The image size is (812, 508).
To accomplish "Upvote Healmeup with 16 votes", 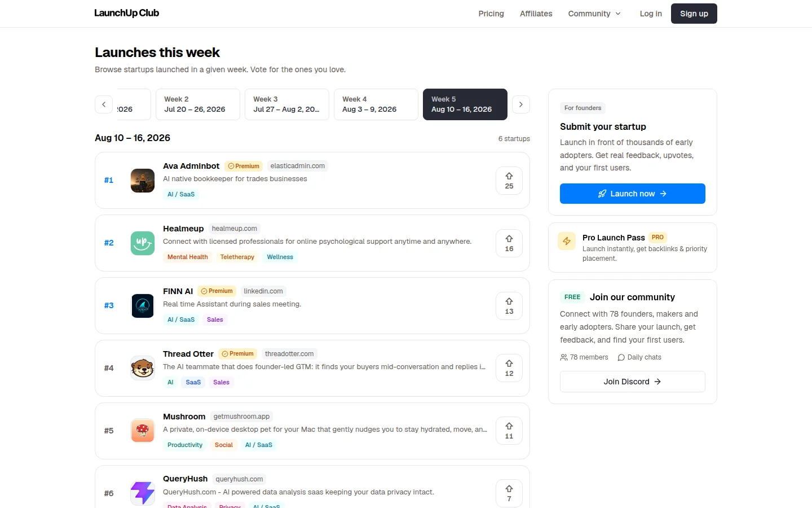I will [509, 243].
